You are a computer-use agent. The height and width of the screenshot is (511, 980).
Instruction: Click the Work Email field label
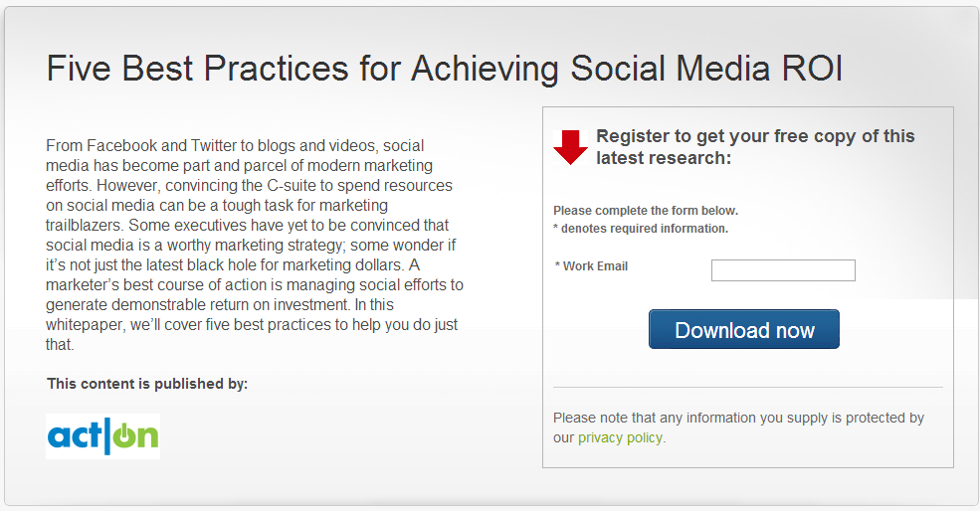point(595,266)
